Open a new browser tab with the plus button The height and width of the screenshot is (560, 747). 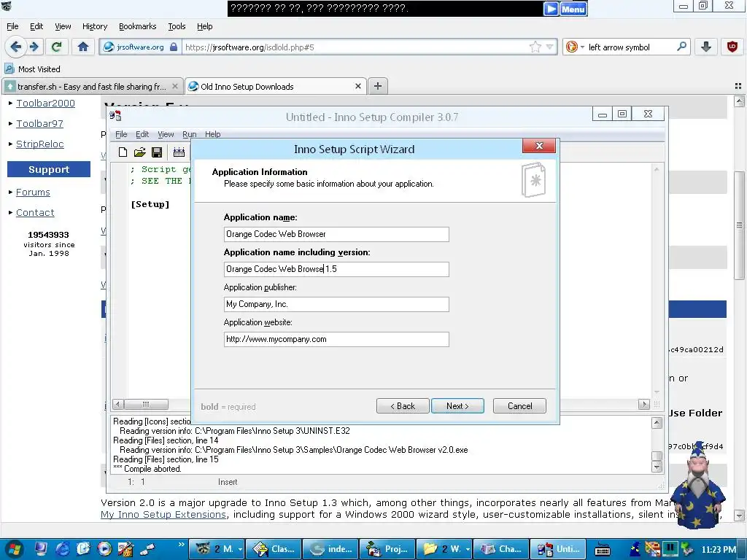point(378,86)
